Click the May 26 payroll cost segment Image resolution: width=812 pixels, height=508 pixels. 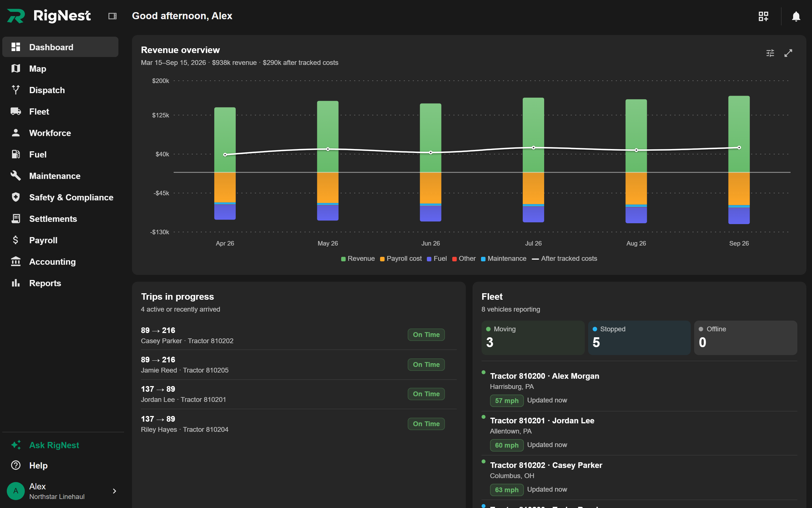click(x=328, y=187)
